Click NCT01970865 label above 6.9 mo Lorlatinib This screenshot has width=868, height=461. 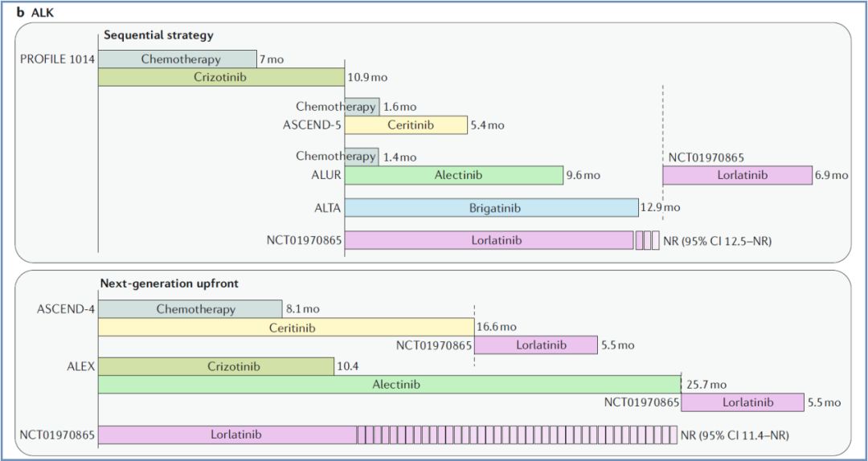coord(706,157)
